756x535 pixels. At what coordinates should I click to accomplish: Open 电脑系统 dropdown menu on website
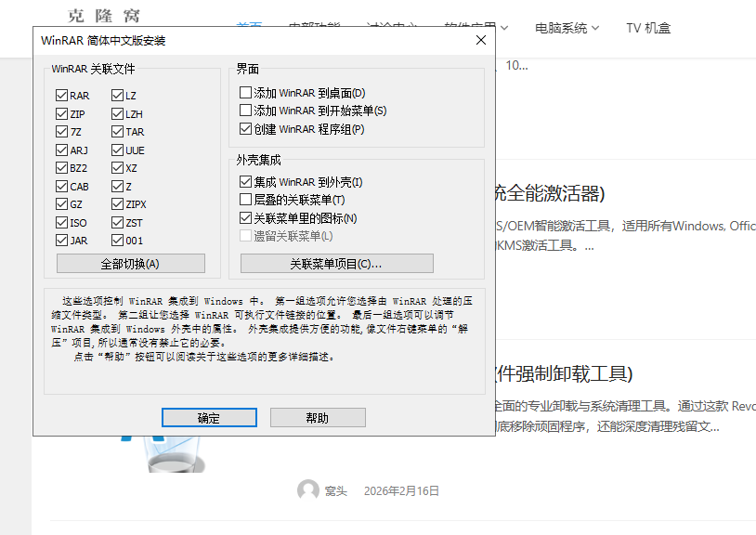(x=567, y=28)
